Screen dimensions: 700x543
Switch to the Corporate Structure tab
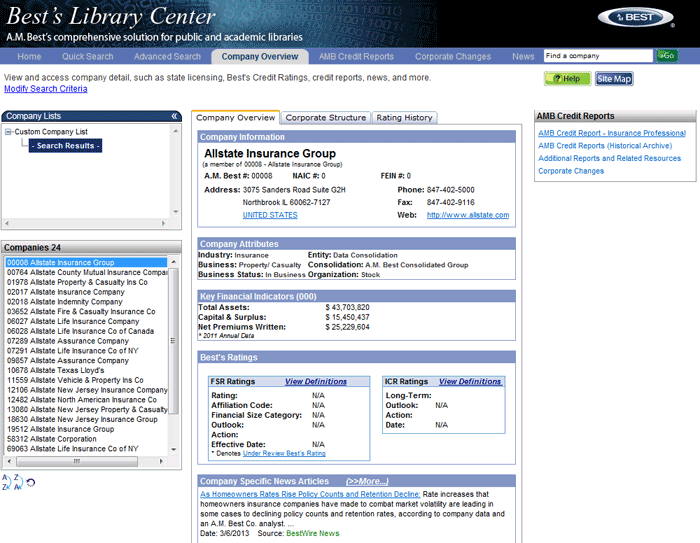[x=326, y=117]
